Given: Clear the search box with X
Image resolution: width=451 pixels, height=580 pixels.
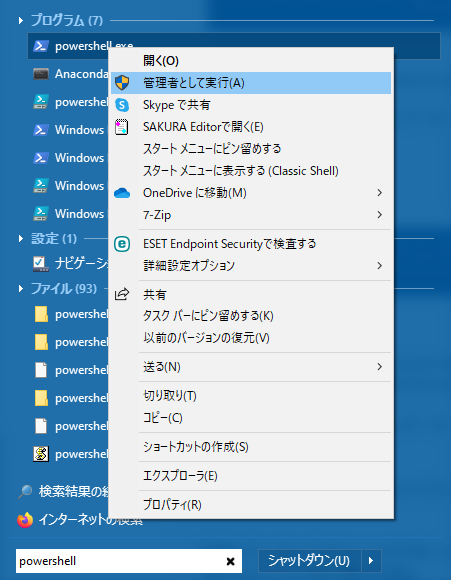Looking at the screenshot, I should coord(230,562).
